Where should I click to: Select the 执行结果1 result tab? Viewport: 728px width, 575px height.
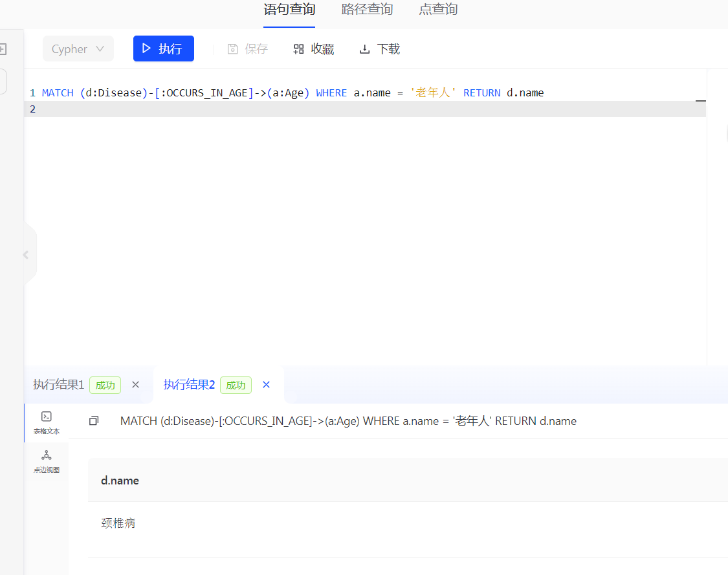58,384
